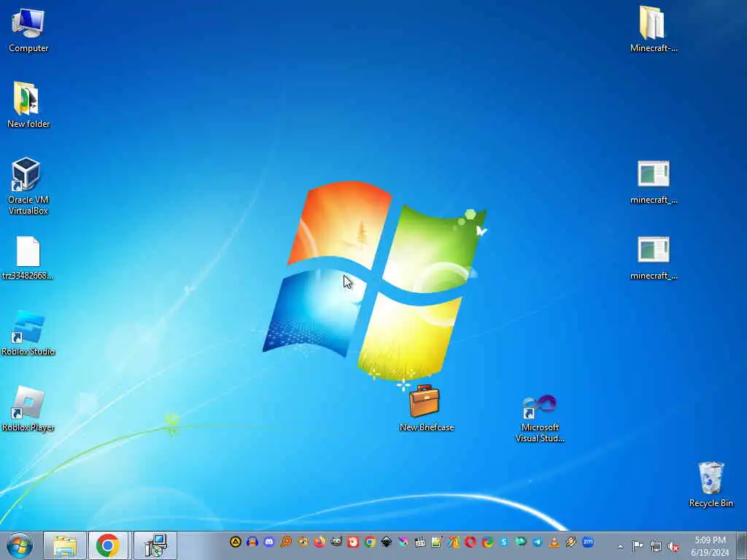This screenshot has width=747, height=560.
Task: Open Zoom from the quick launch bar
Action: (x=588, y=542)
